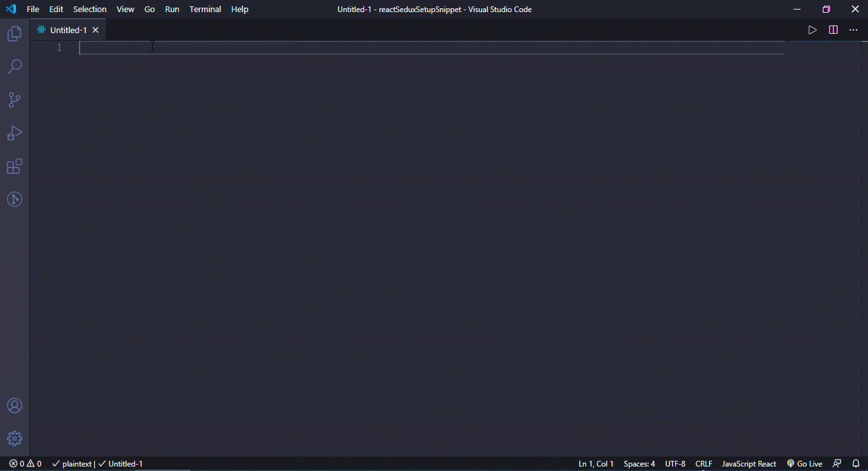Change file encoding UTF-8

click(x=675, y=464)
